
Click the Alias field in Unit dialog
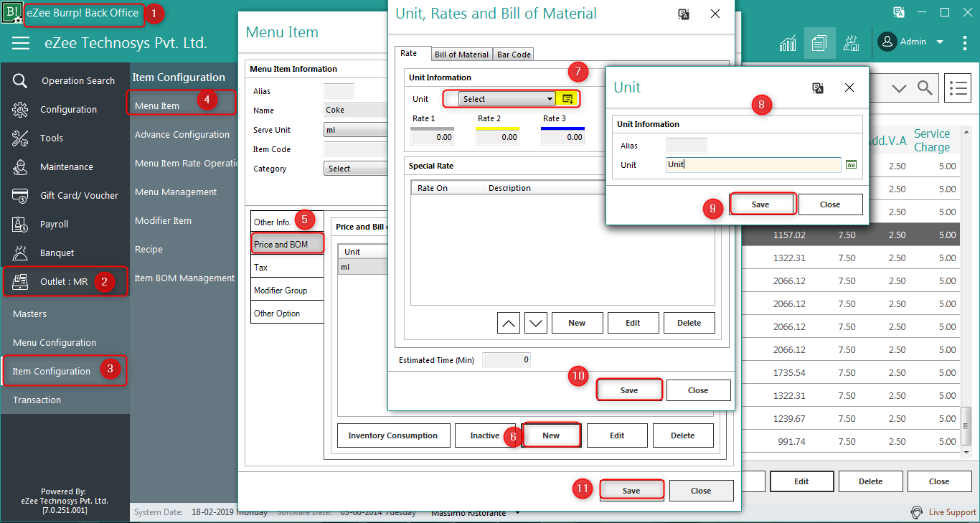[x=687, y=146]
